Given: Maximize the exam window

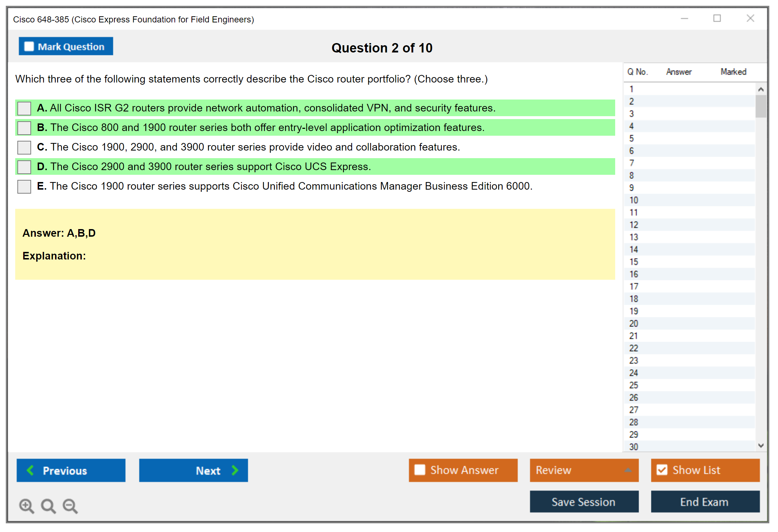Looking at the screenshot, I should (717, 18).
